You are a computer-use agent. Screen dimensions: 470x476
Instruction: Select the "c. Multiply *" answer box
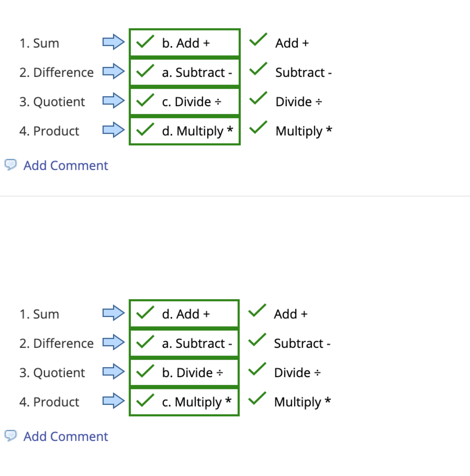(185, 402)
